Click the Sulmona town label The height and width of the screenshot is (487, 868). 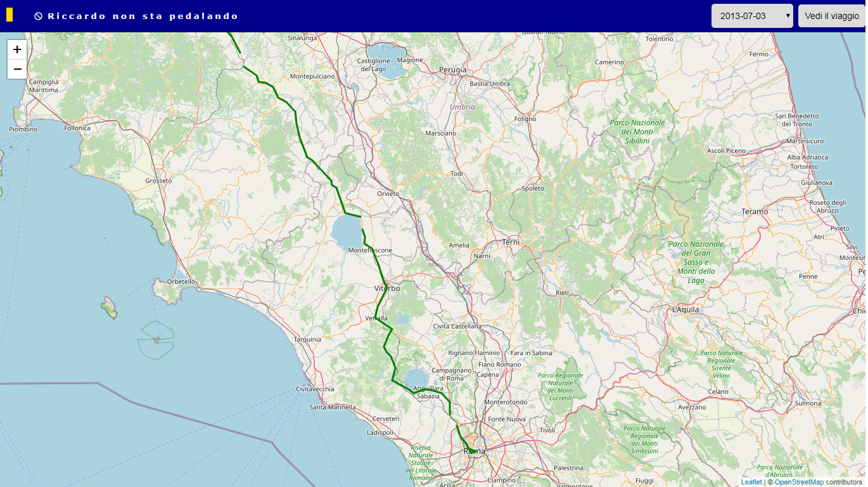pos(808,403)
